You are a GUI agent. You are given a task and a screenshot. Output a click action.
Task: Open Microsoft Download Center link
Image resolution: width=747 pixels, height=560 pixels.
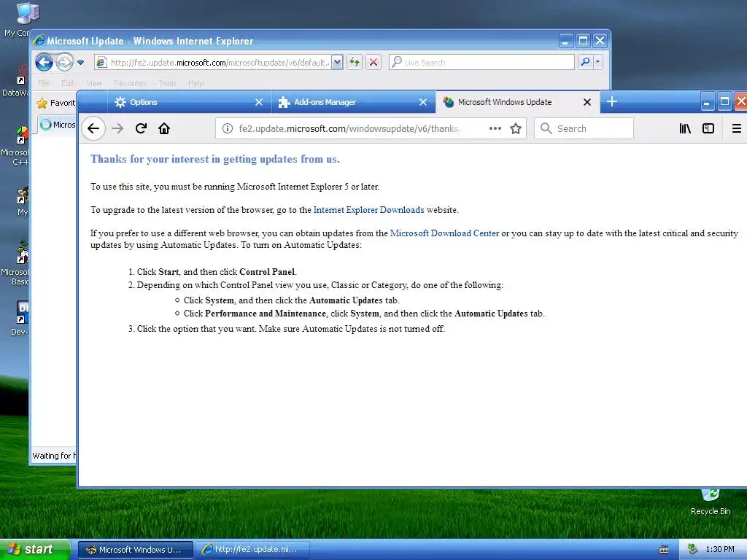444,233
